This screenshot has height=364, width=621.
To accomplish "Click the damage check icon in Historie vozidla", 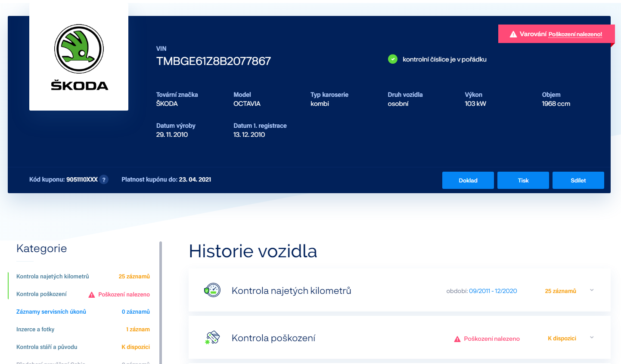I will [212, 338].
